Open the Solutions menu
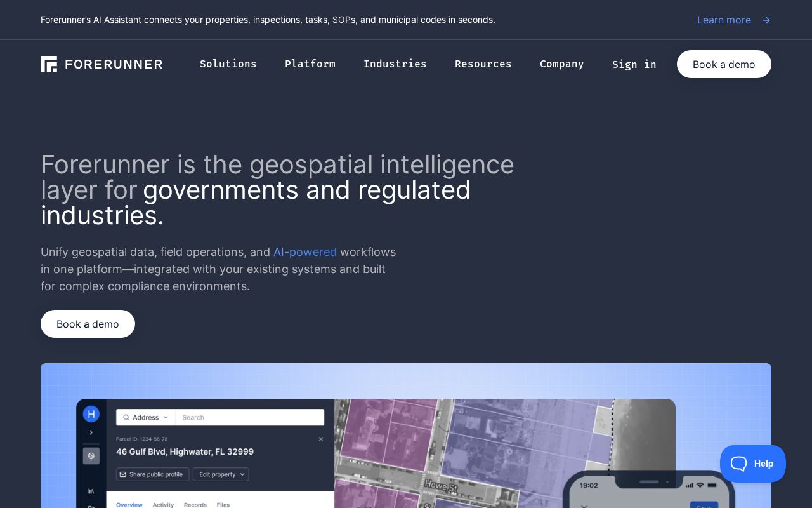This screenshot has width=812, height=508. pos(228,64)
